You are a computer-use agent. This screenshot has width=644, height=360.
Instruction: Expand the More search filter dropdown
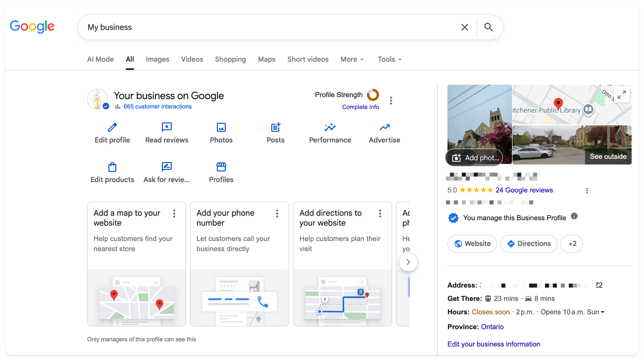tap(352, 59)
